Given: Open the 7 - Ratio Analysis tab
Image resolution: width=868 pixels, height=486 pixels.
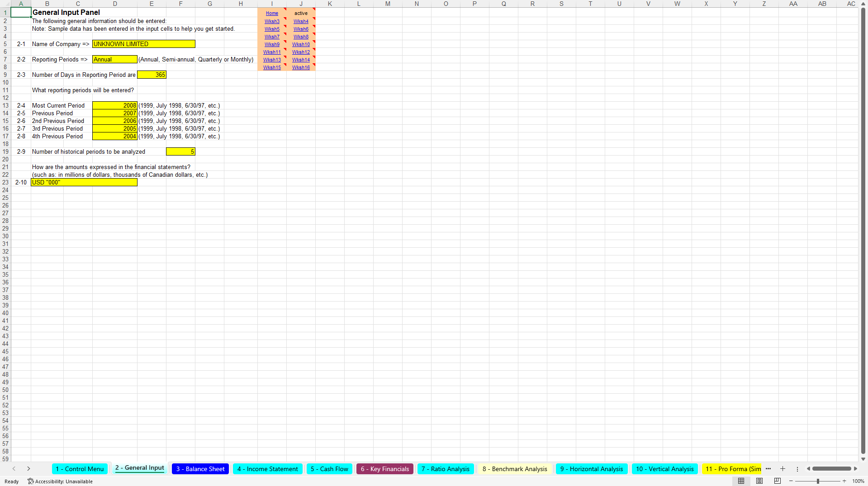Looking at the screenshot, I should click(446, 469).
